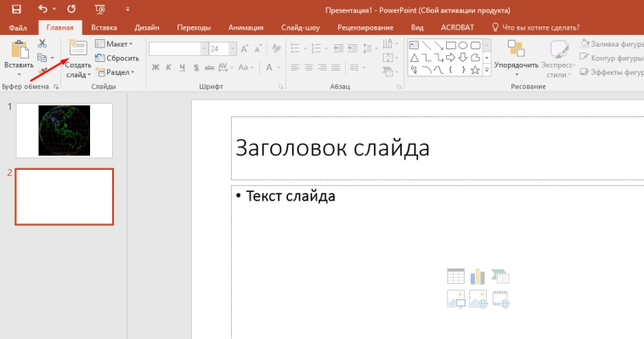Toggle bold (Ж) formatting
The width and height of the screenshot is (644, 339).
click(x=155, y=67)
